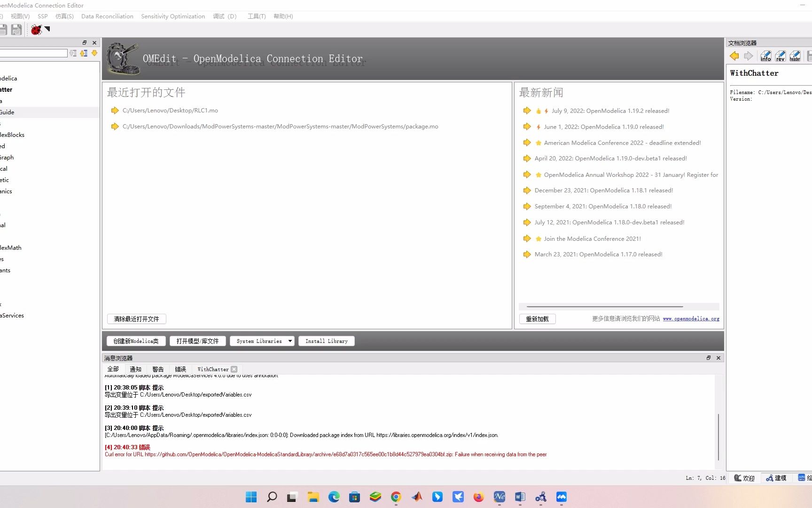Open news Join the Modelica Conference 2021
This screenshot has width=812, height=508.
pyautogui.click(x=592, y=239)
